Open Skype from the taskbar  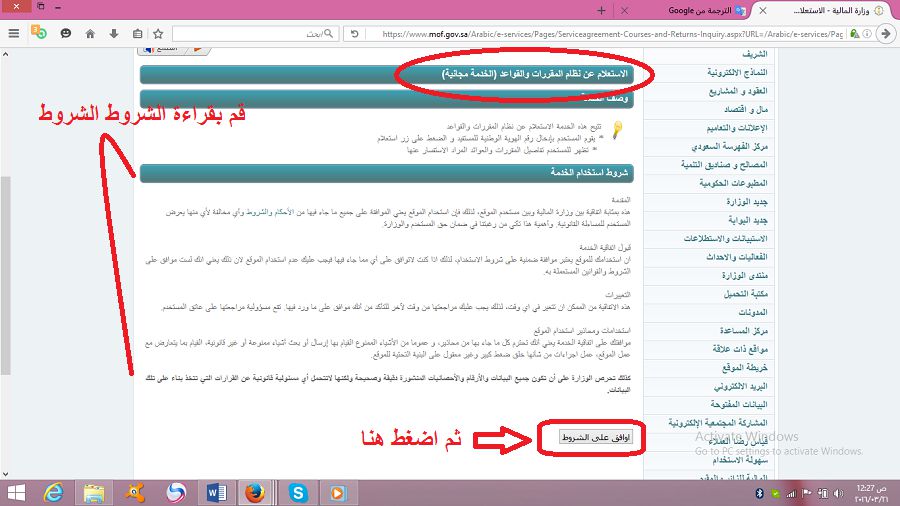pos(298,493)
